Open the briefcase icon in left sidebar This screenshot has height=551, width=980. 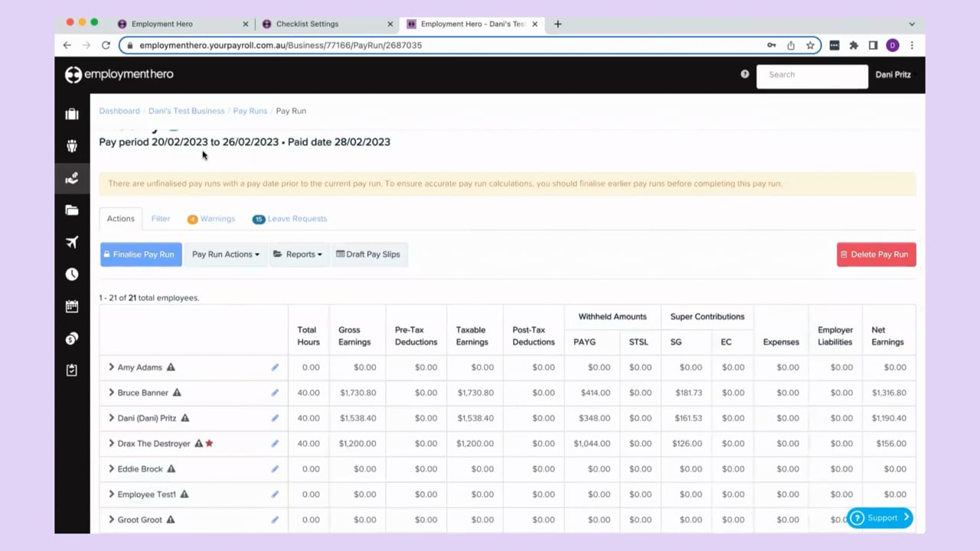[x=72, y=114]
